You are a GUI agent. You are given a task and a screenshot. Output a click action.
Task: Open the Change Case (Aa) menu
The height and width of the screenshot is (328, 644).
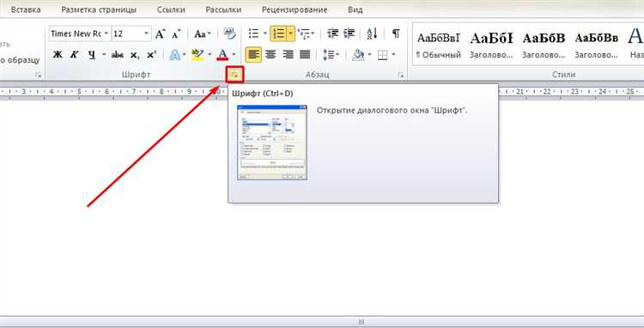[x=203, y=34]
